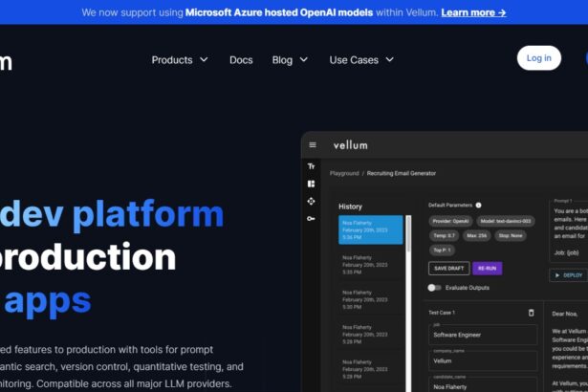This screenshot has width=588, height=392.
Task: Click the Default Parameters label
Action: (450, 206)
